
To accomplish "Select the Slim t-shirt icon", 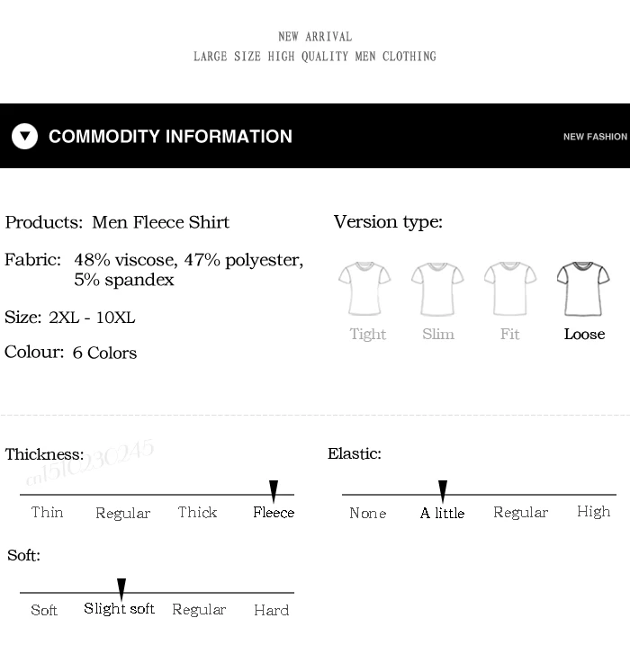I will click(x=437, y=289).
